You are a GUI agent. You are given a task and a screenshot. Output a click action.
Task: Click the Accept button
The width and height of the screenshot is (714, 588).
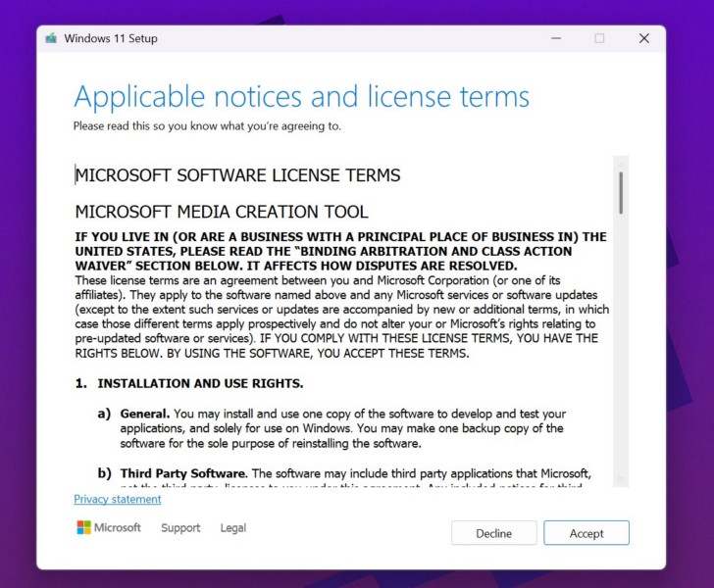pyautogui.click(x=586, y=533)
